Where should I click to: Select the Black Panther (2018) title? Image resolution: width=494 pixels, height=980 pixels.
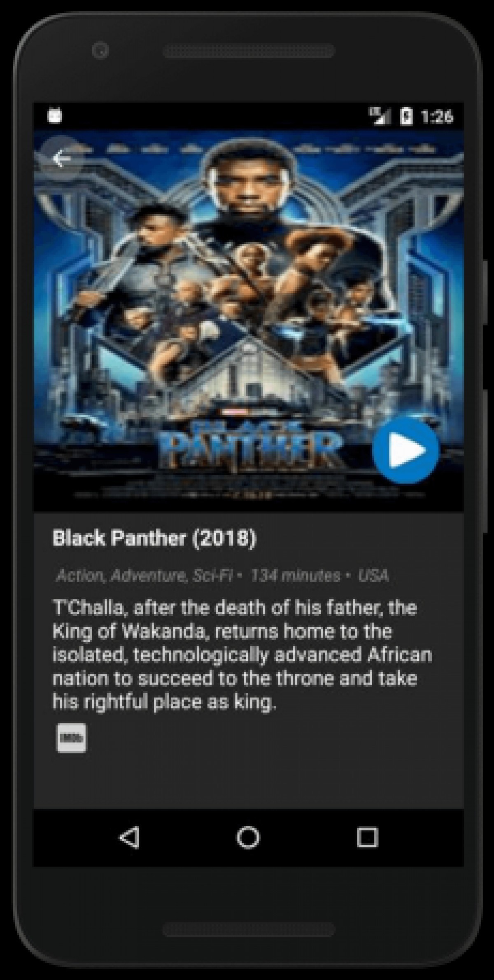click(154, 538)
